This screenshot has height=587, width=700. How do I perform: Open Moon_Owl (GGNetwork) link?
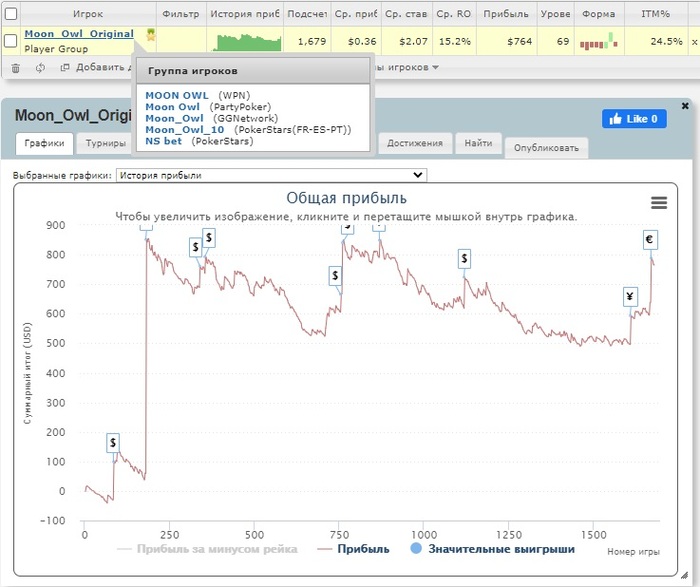pos(174,118)
